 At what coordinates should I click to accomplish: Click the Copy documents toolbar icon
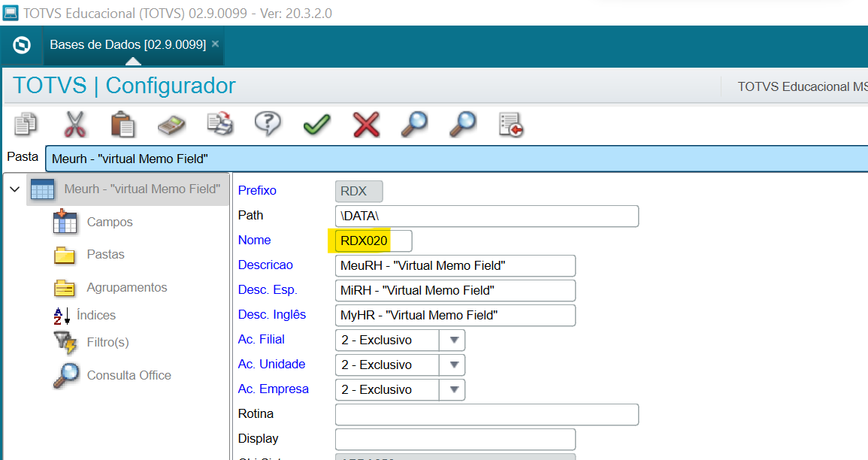click(26, 124)
